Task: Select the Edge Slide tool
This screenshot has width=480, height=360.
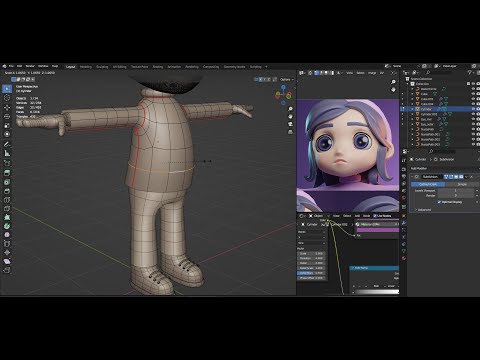Action: pyautogui.click(x=7, y=244)
